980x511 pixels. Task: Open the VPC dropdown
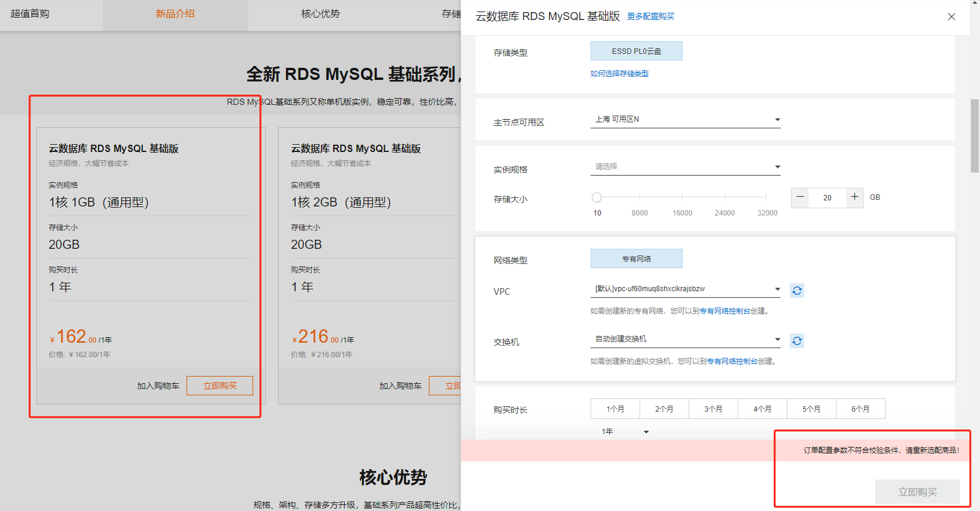point(686,289)
